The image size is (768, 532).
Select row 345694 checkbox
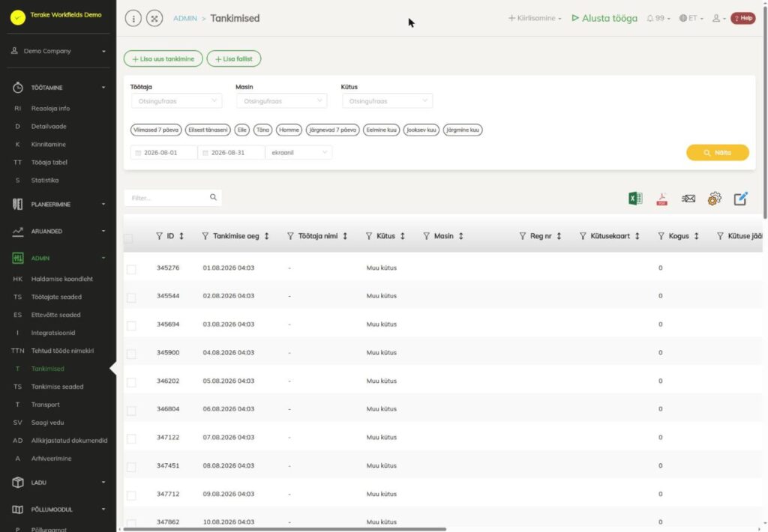tap(131, 326)
